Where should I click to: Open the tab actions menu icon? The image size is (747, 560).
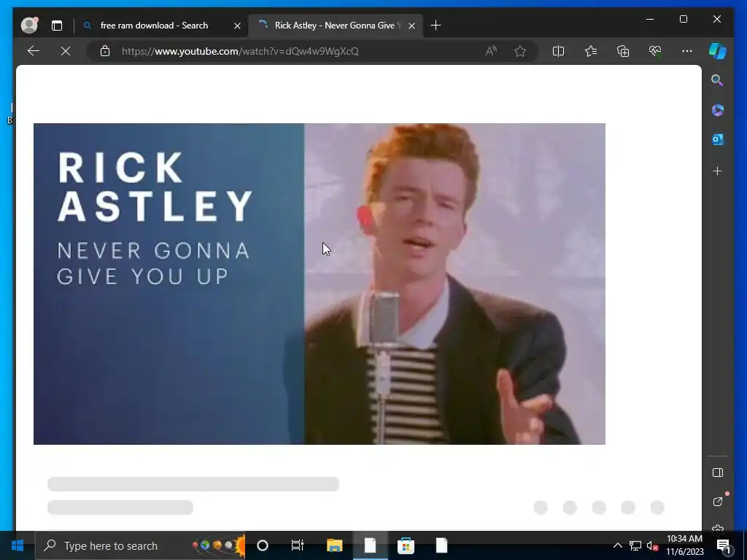[57, 26]
